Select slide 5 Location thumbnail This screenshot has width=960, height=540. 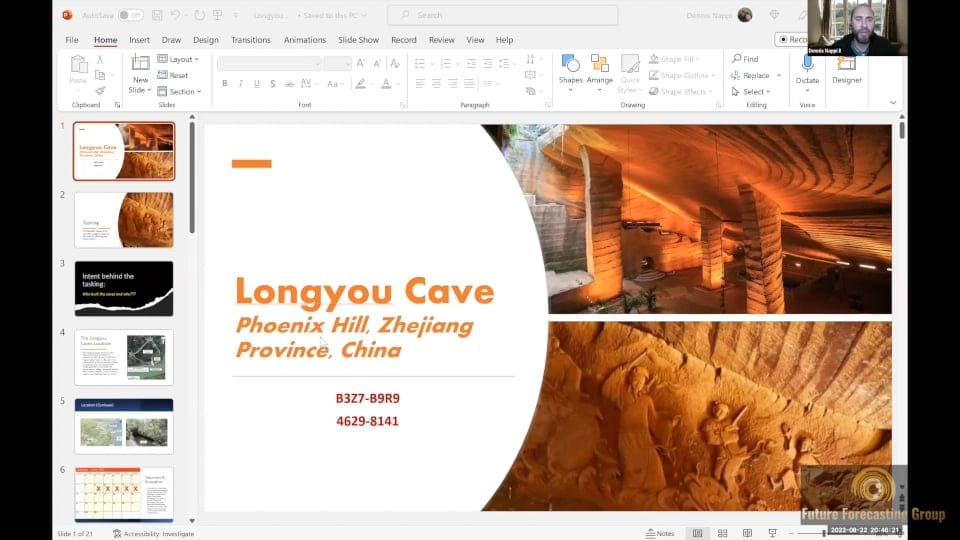click(124, 426)
